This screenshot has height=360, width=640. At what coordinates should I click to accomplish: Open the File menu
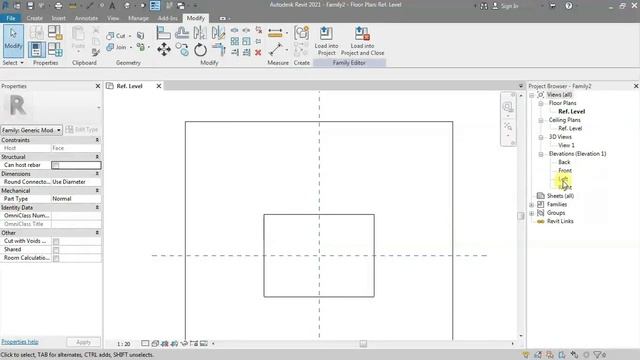[x=11, y=18]
